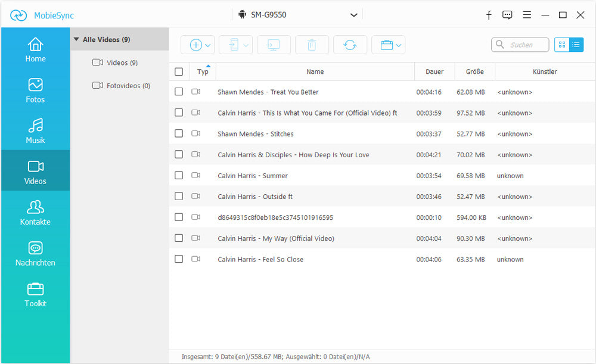Expand the add (plus) button dropdown
Image resolution: width=596 pixels, height=364 pixels.
pos(208,45)
